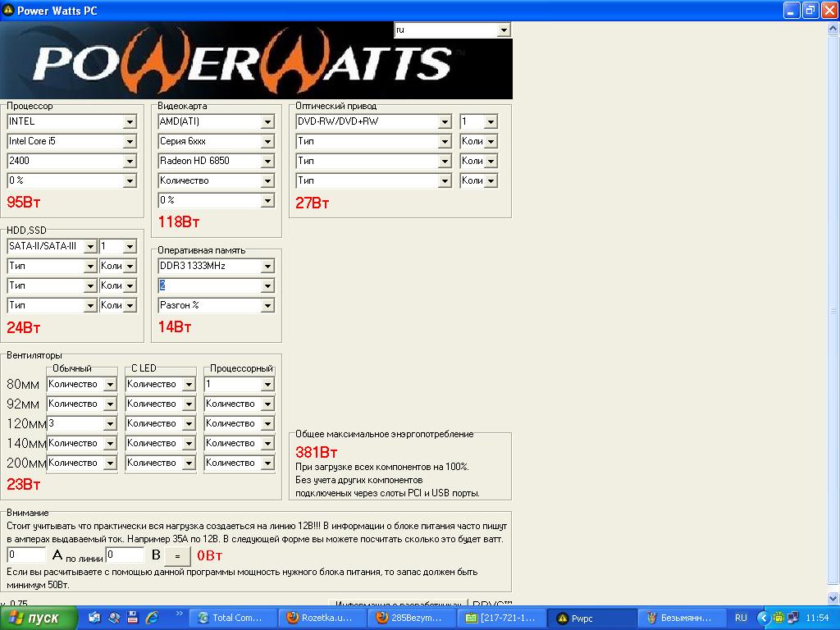Click the 23Вт fans power value
Image resolution: width=840 pixels, height=630 pixels.
tap(24, 484)
